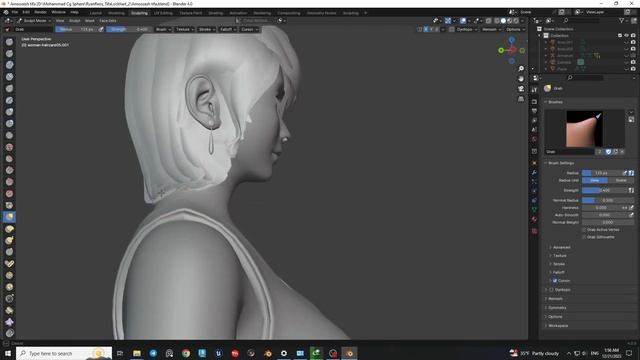Uncheck the Cursor checkbox in brush settings
The height and width of the screenshot is (360, 640).
coord(555,281)
